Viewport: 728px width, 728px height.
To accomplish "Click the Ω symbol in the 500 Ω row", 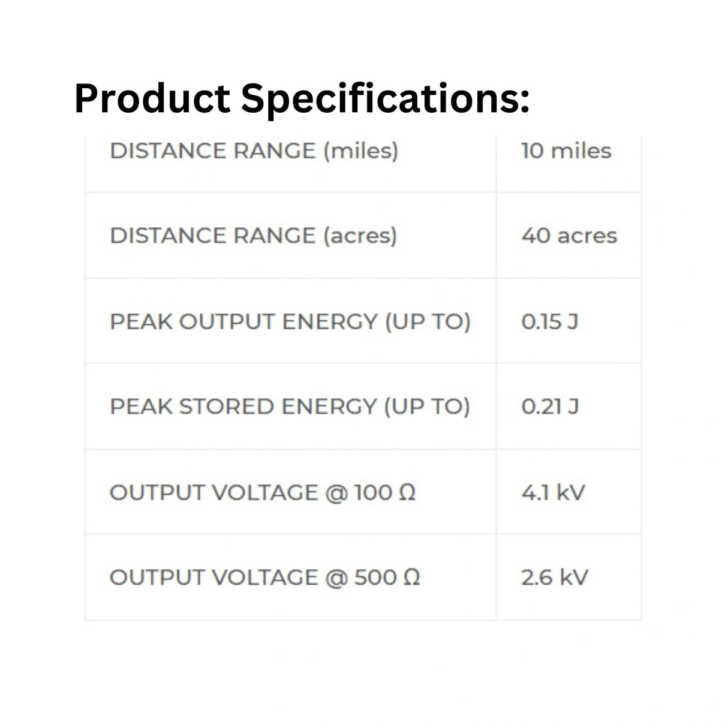I will 411,577.
